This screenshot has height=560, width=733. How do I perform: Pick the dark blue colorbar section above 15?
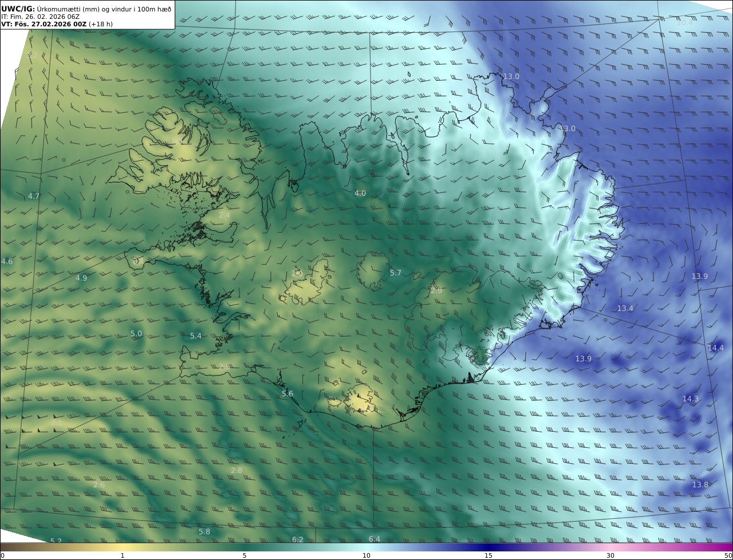(x=488, y=547)
